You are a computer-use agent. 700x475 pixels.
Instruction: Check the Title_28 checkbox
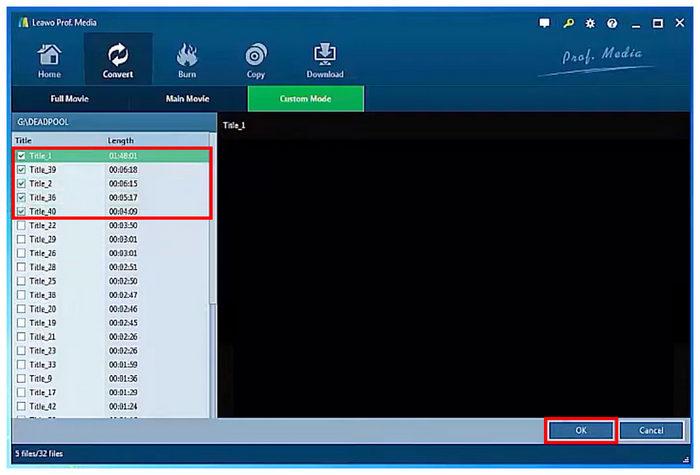click(x=21, y=267)
